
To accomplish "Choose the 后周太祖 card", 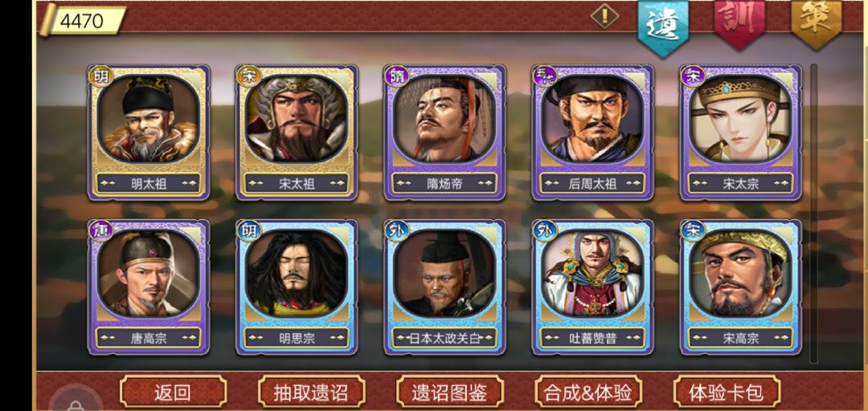I will point(592,132).
